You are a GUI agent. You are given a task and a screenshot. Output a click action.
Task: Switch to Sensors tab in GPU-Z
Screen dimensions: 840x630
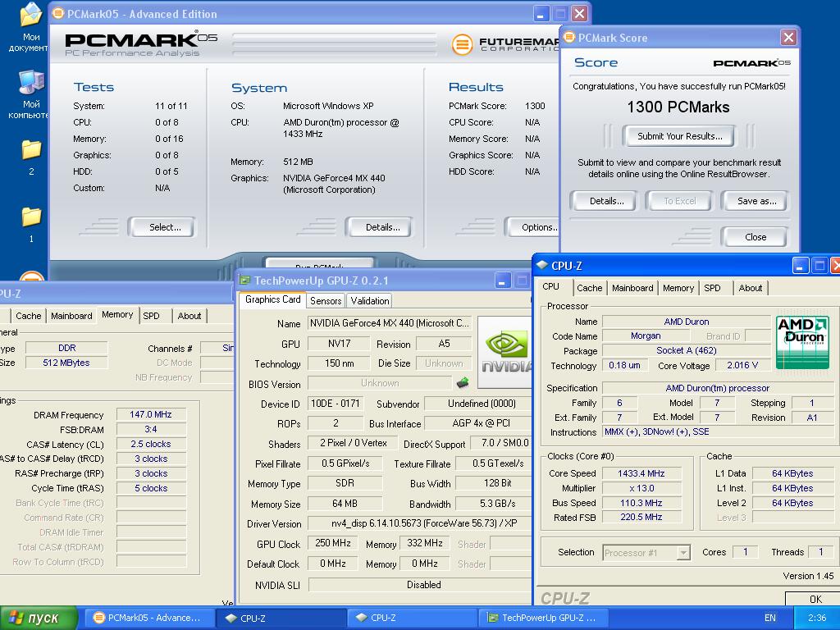click(326, 300)
